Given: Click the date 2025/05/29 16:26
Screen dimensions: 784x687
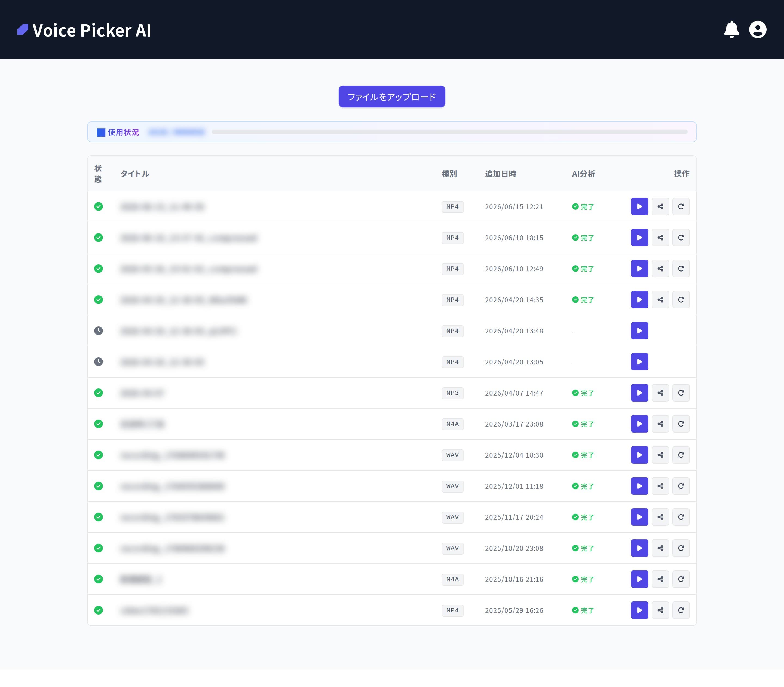Looking at the screenshot, I should coord(514,610).
